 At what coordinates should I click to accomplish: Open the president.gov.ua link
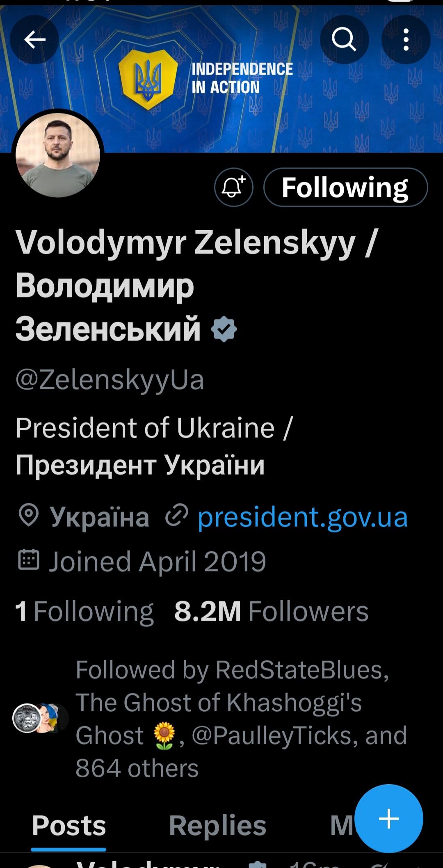[303, 516]
